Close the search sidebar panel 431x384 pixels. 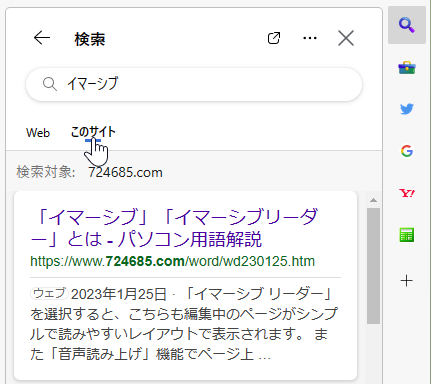click(346, 38)
